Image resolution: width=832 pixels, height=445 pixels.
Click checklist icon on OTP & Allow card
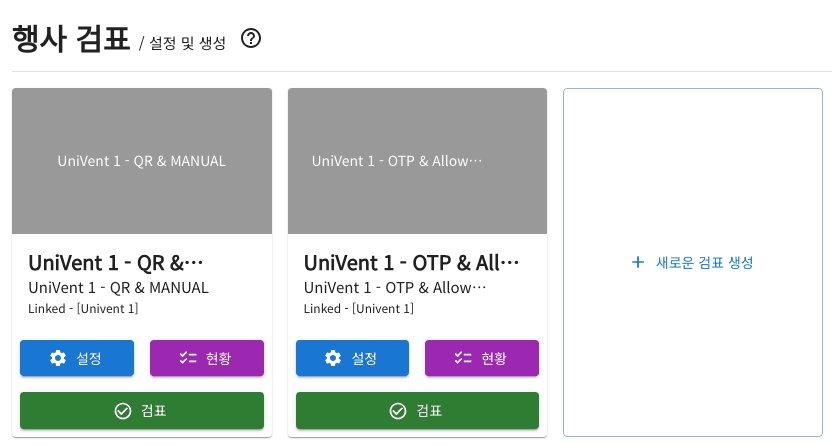(x=462, y=358)
